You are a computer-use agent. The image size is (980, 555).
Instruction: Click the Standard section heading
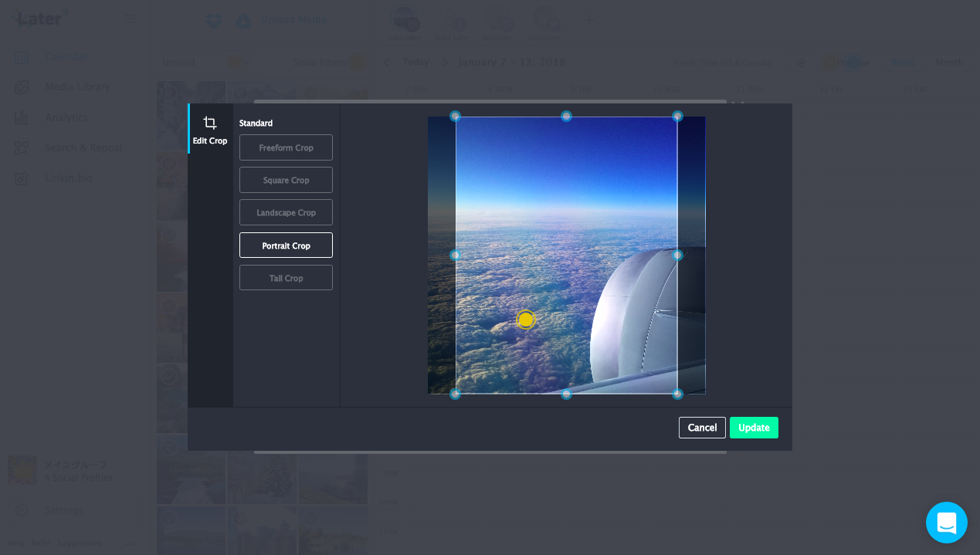click(x=256, y=124)
